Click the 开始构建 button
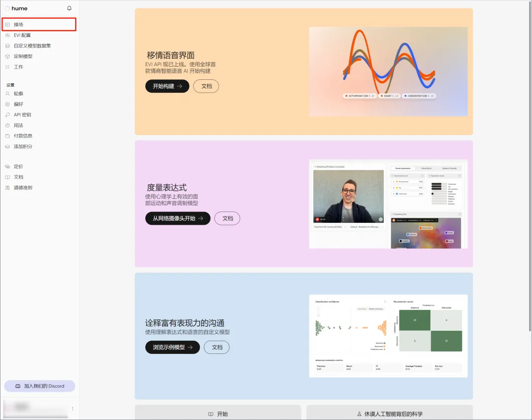This screenshot has width=532, height=420. pyautogui.click(x=167, y=86)
